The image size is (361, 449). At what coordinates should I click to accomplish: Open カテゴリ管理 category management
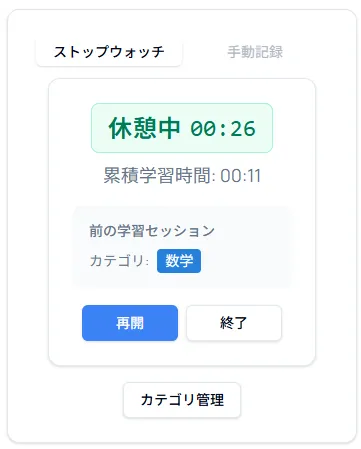(x=182, y=400)
